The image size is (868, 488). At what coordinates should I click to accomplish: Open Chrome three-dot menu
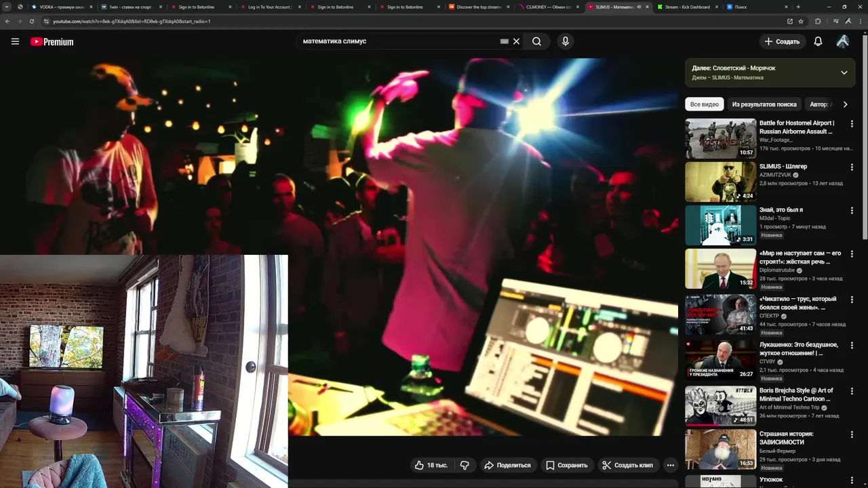(x=861, y=21)
